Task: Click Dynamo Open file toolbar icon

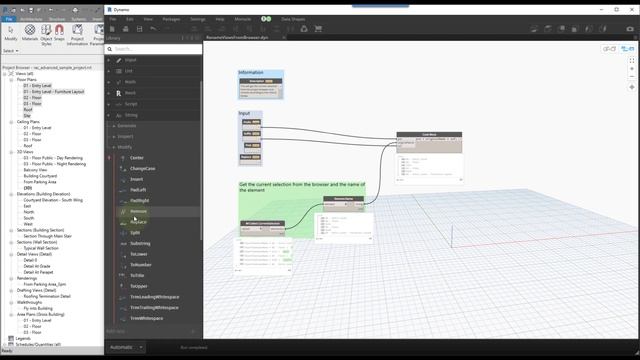Action: [126, 29]
